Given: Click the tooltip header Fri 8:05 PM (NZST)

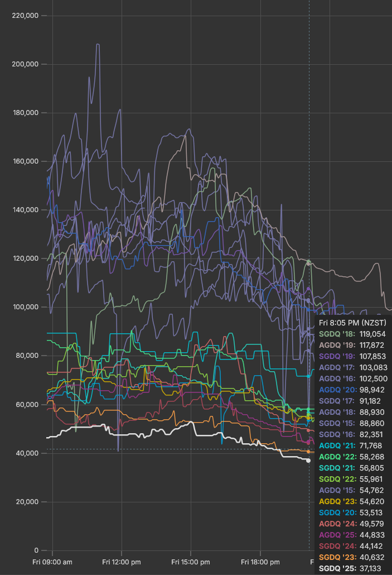Looking at the screenshot, I should pyautogui.click(x=352, y=323).
